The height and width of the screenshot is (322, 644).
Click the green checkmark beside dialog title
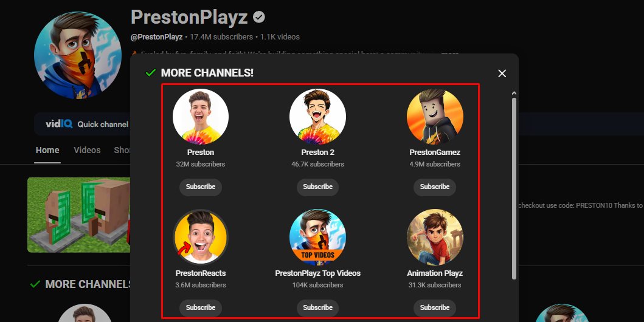(151, 73)
